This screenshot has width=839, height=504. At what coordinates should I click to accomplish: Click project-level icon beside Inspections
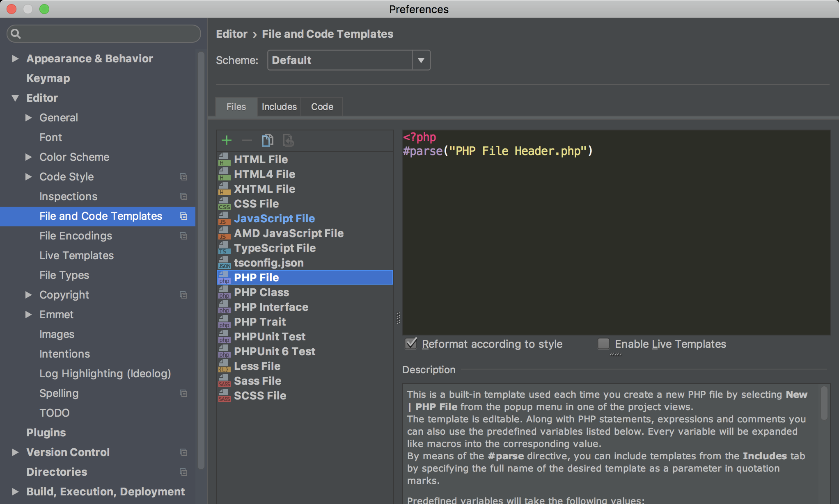(183, 196)
